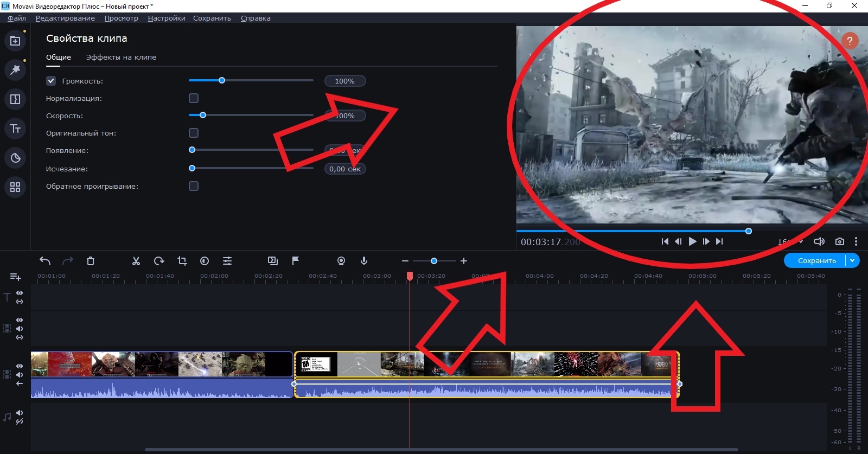Image resolution: width=868 pixels, height=454 pixels.
Task: Click the Undo arrow in timeline toolbar
Action: 45,261
